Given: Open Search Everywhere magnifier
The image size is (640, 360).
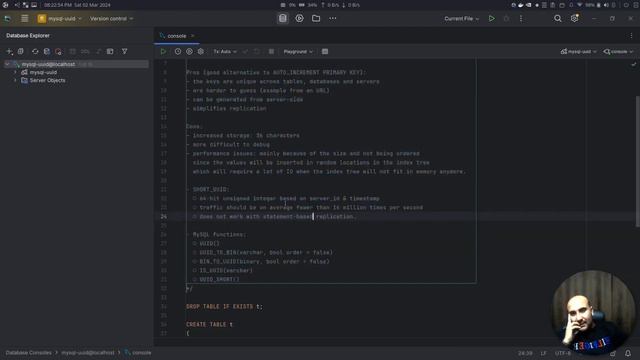Looking at the screenshot, I should (558, 18).
